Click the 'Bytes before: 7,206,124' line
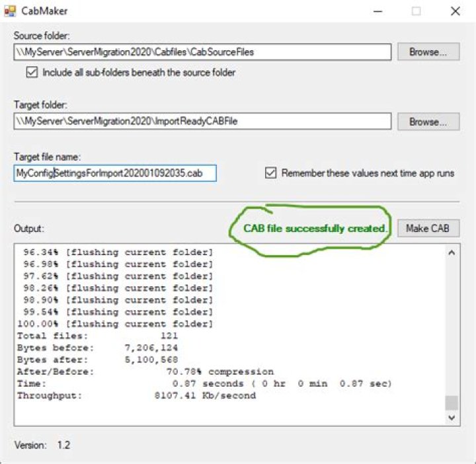 click(x=97, y=348)
